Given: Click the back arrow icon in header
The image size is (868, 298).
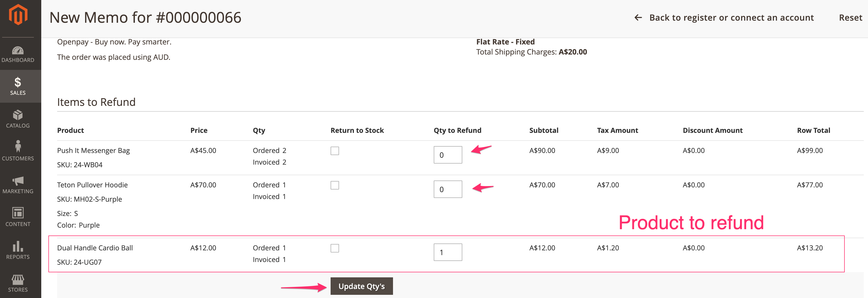Looking at the screenshot, I should click(638, 17).
